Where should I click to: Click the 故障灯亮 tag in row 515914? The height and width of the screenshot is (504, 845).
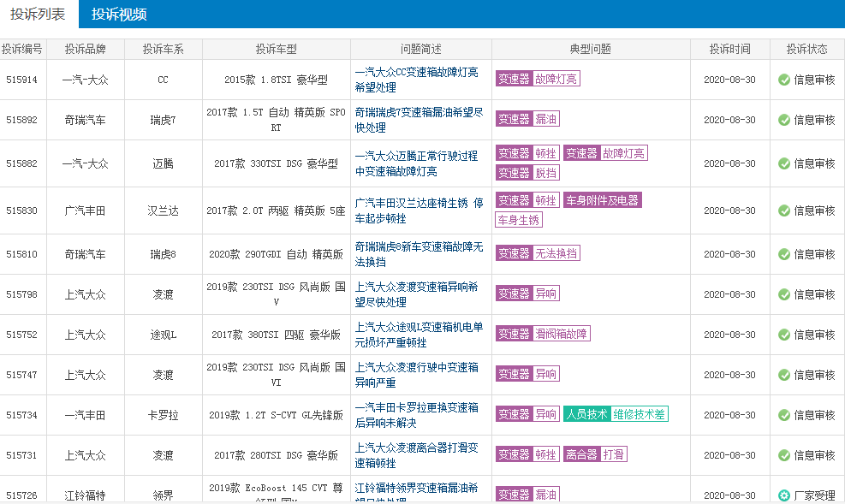click(x=556, y=80)
